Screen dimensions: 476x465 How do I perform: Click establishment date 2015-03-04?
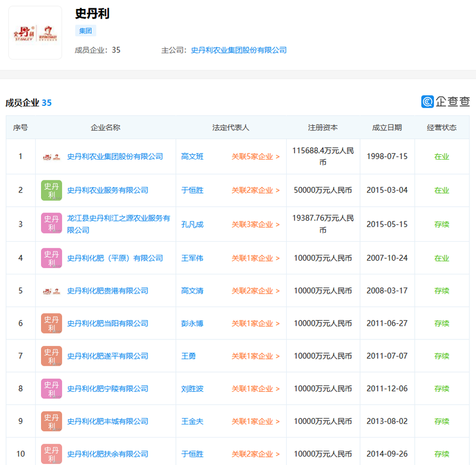tap(387, 190)
